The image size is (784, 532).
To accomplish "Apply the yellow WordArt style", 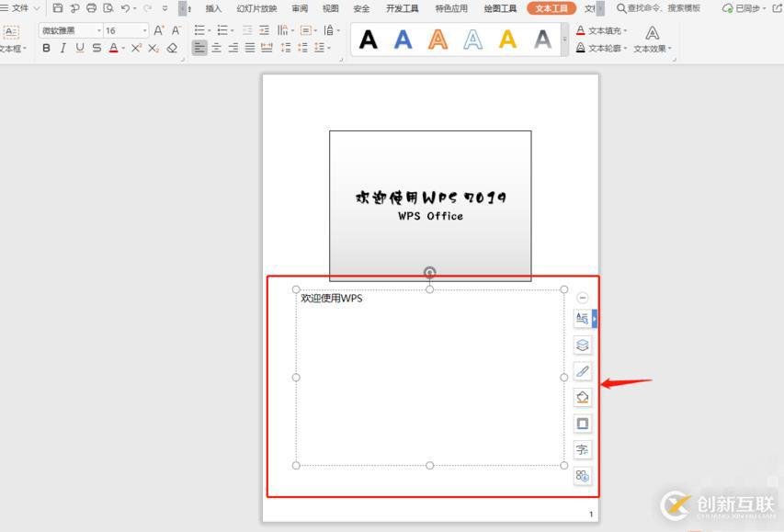I will pos(507,40).
